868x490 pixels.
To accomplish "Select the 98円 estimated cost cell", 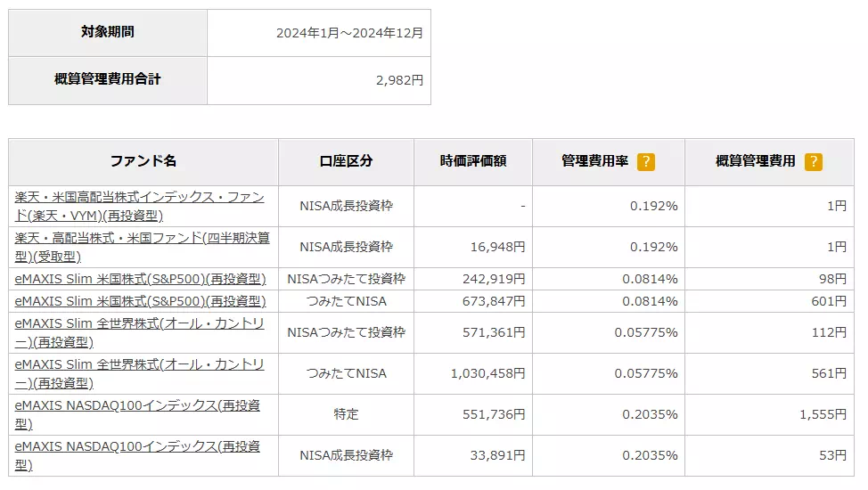I will pos(769,279).
